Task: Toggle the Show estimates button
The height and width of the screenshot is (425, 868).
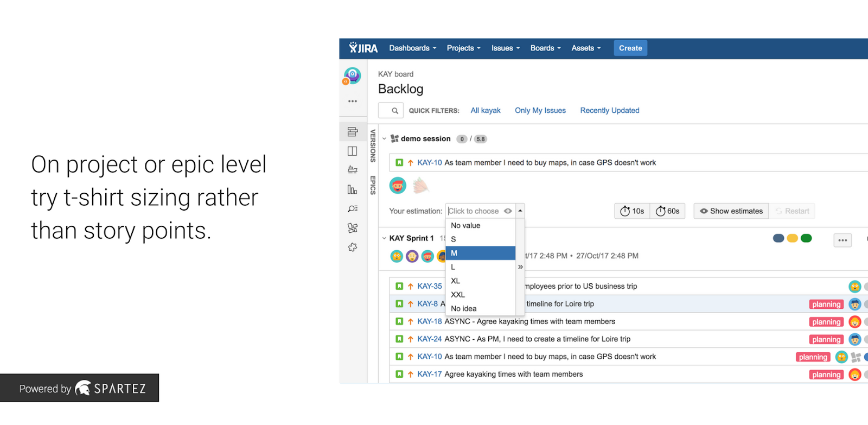Action: [731, 211]
